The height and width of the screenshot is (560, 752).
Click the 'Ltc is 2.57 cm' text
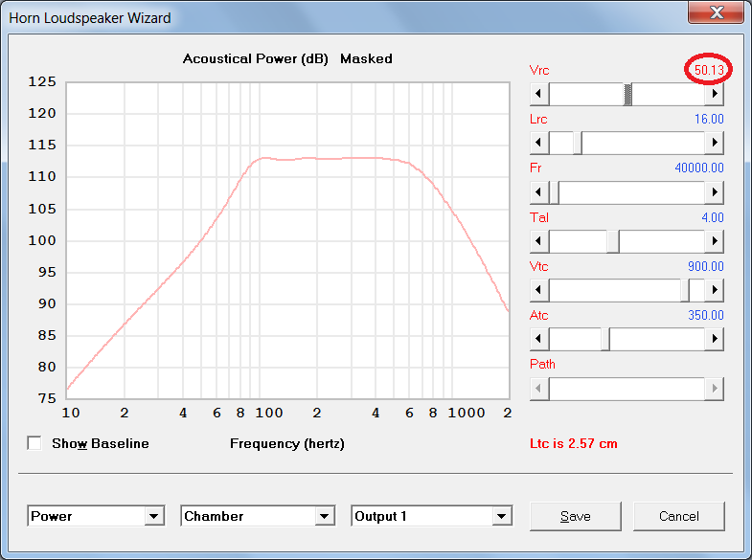[574, 443]
